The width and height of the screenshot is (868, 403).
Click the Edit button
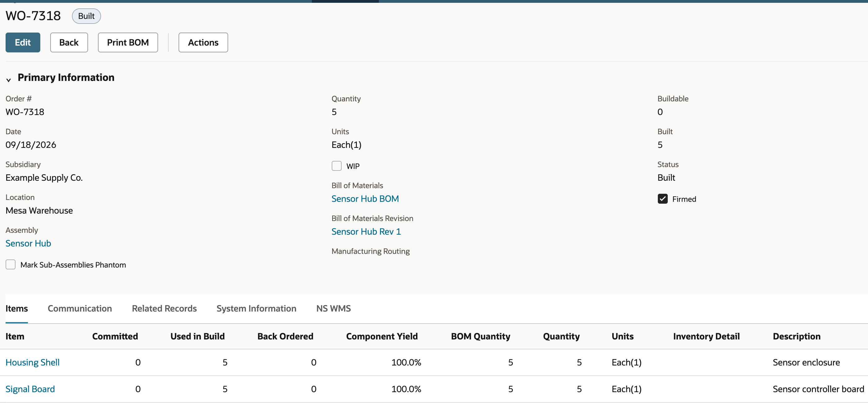pos(23,42)
